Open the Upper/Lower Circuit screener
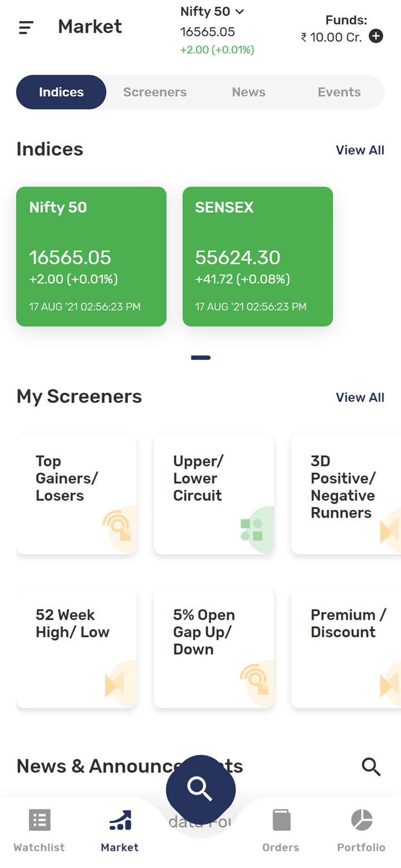The width and height of the screenshot is (401, 868). pyautogui.click(x=213, y=494)
